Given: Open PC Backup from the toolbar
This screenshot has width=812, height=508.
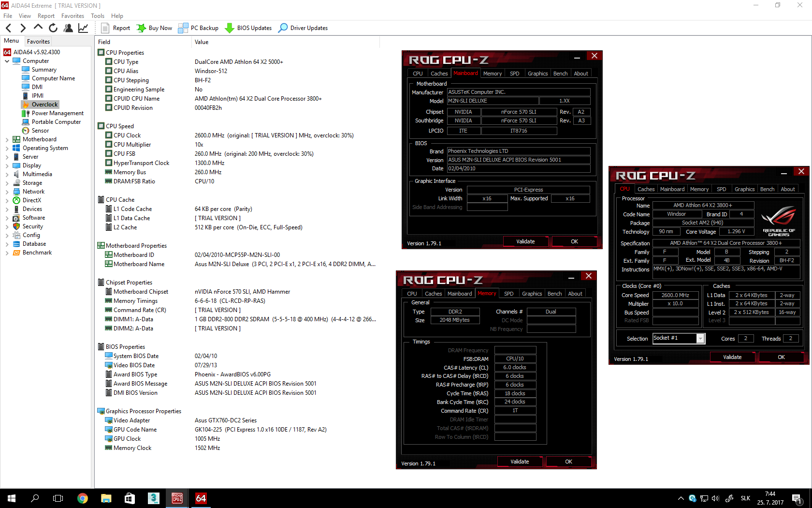Looking at the screenshot, I should click(198, 28).
